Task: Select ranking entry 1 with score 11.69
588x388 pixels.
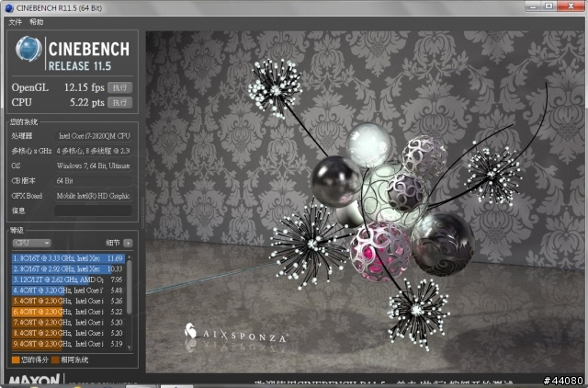Action: 68,258
